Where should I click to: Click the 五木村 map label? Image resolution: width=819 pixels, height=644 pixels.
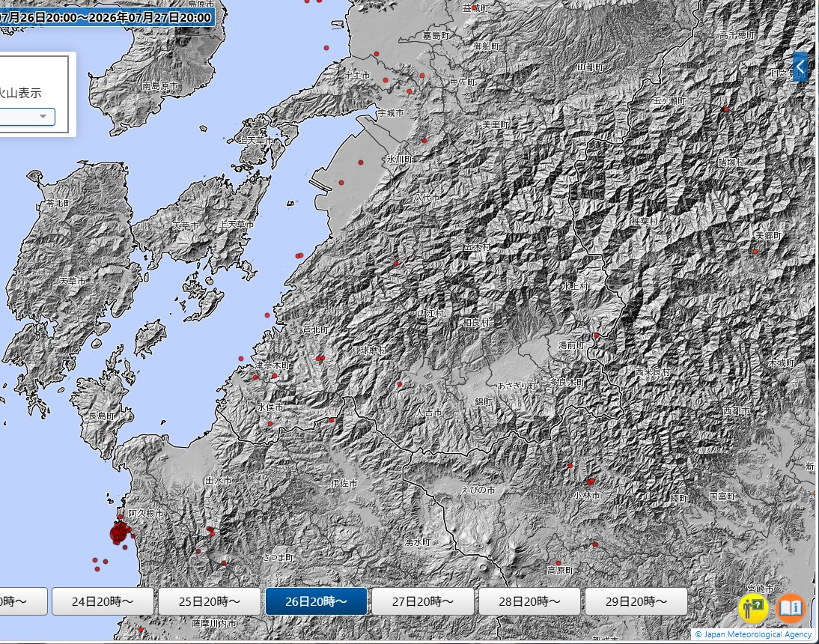pos(477,246)
